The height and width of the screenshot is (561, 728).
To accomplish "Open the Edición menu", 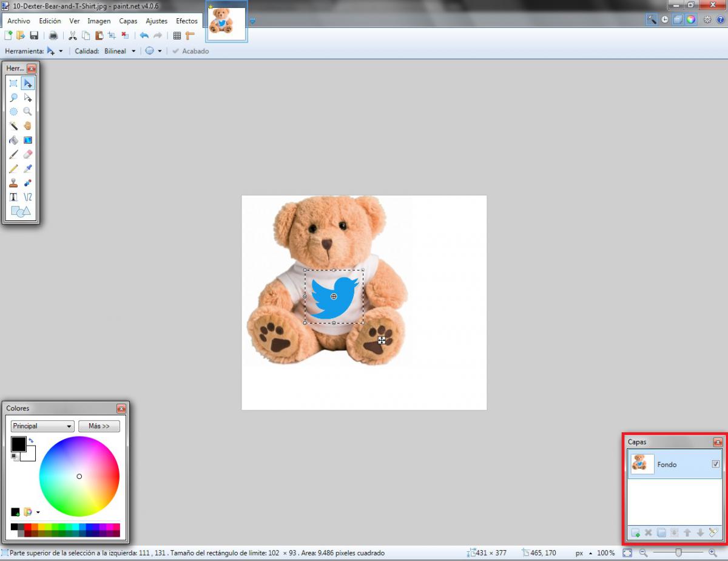I will 50,21.
